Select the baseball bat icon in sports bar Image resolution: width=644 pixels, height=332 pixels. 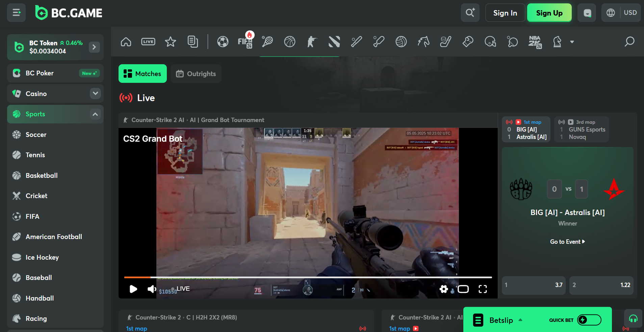(x=357, y=42)
